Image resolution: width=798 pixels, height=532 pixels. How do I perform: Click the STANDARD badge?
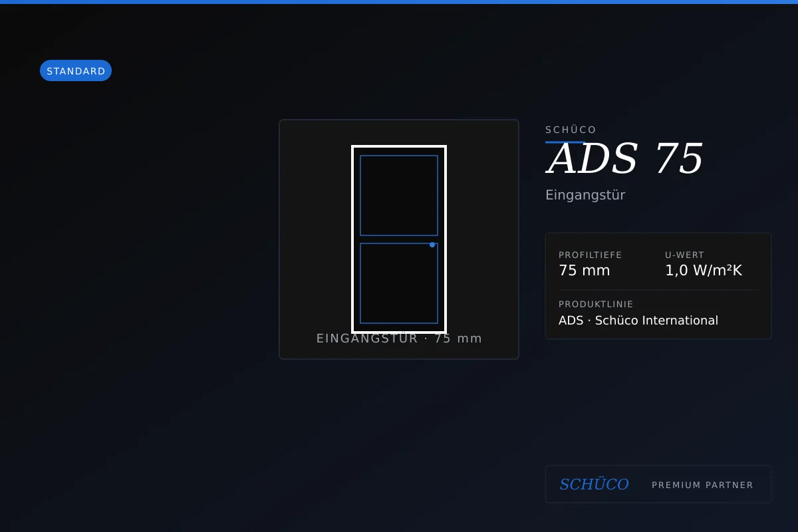76,70
